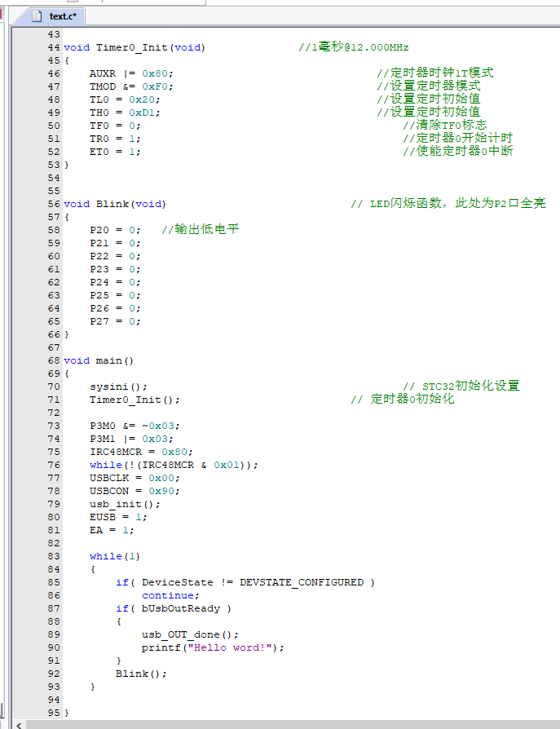Click the line 'TF0 = 0;'
Image resolution: width=560 pixels, height=729 pixels.
pyautogui.click(x=115, y=126)
